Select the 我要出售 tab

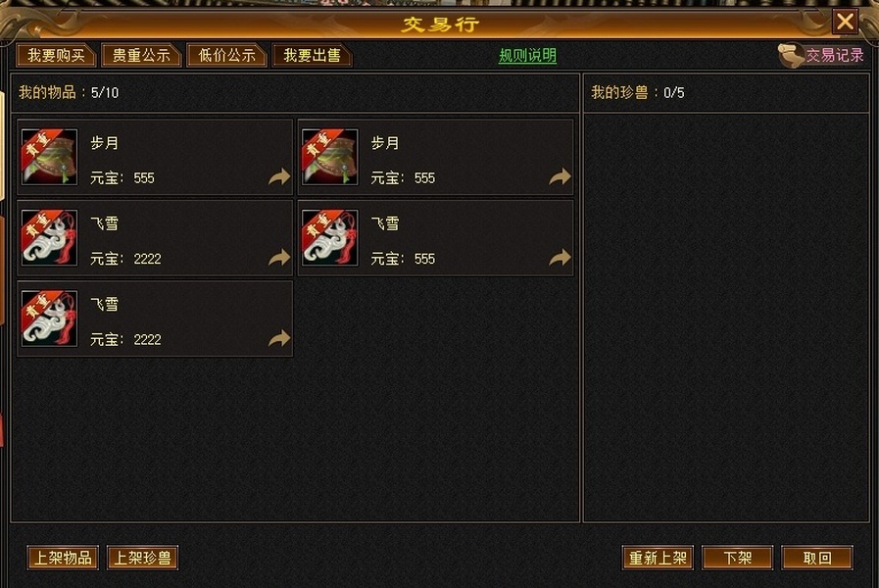(312, 56)
